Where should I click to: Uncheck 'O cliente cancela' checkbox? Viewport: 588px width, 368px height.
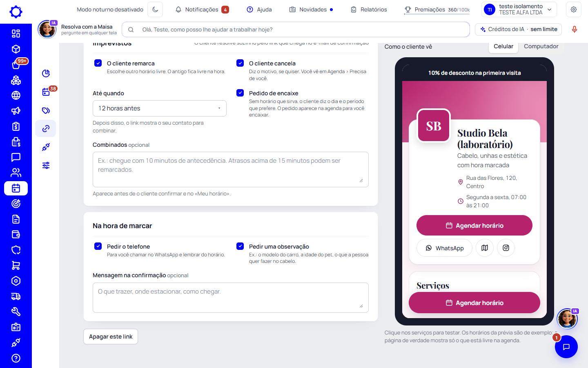240,63
